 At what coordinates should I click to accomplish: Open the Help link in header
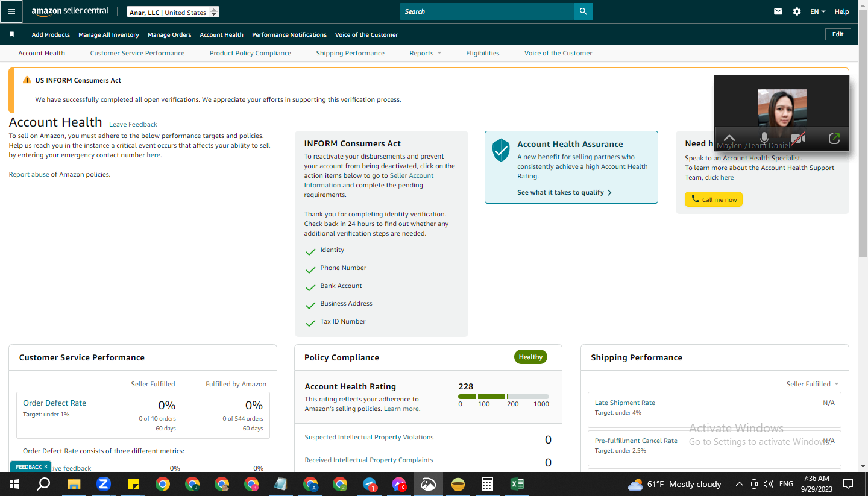(841, 11)
